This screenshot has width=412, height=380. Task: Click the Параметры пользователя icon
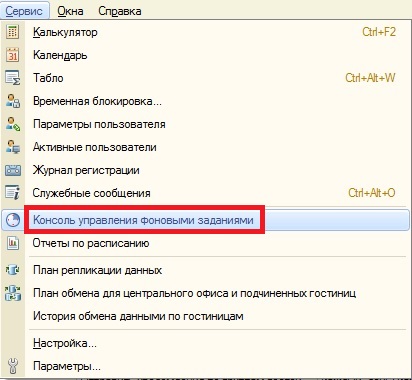(13, 124)
